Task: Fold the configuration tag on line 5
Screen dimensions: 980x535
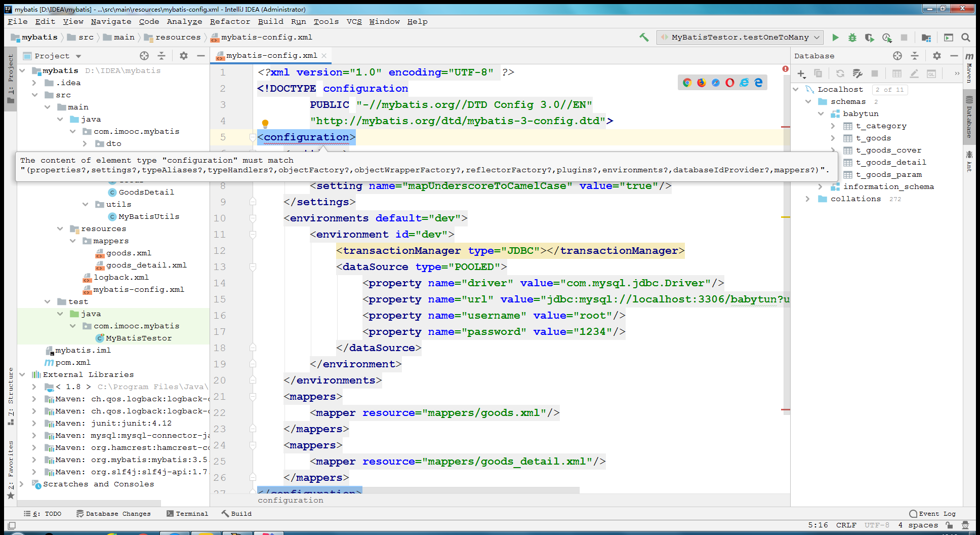Action: pyautogui.click(x=253, y=137)
